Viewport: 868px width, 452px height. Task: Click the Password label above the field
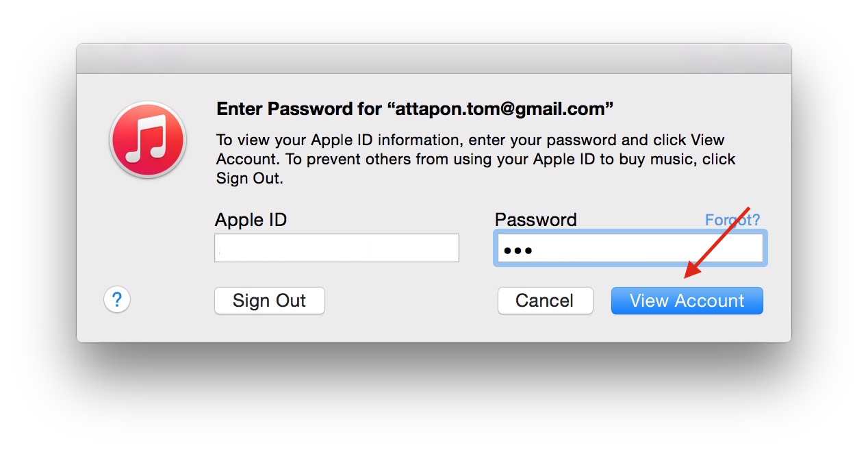(x=536, y=220)
